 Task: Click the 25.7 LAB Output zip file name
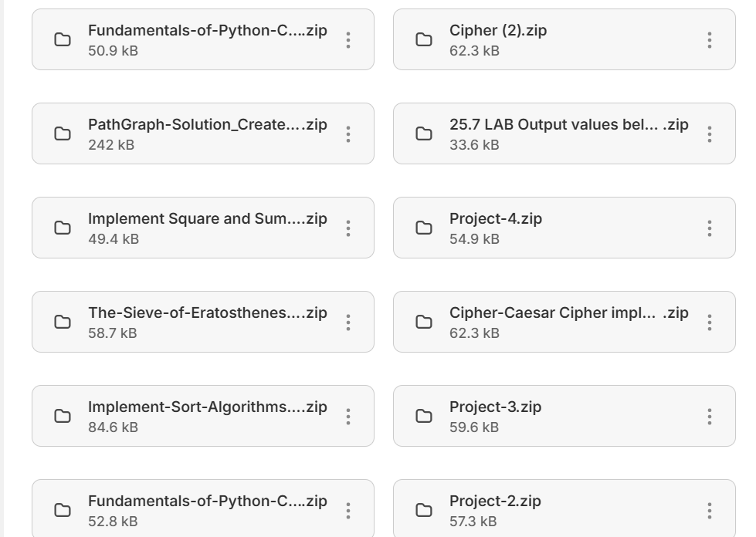(x=568, y=123)
